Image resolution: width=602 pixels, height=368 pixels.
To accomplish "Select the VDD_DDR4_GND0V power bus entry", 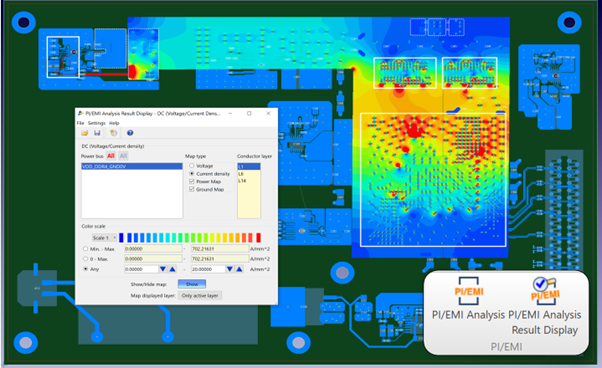I will click(132, 166).
